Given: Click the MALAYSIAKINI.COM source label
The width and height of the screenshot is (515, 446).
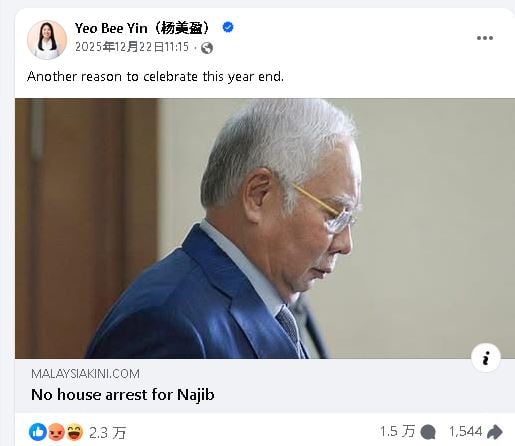Looking at the screenshot, I should coord(85,374).
